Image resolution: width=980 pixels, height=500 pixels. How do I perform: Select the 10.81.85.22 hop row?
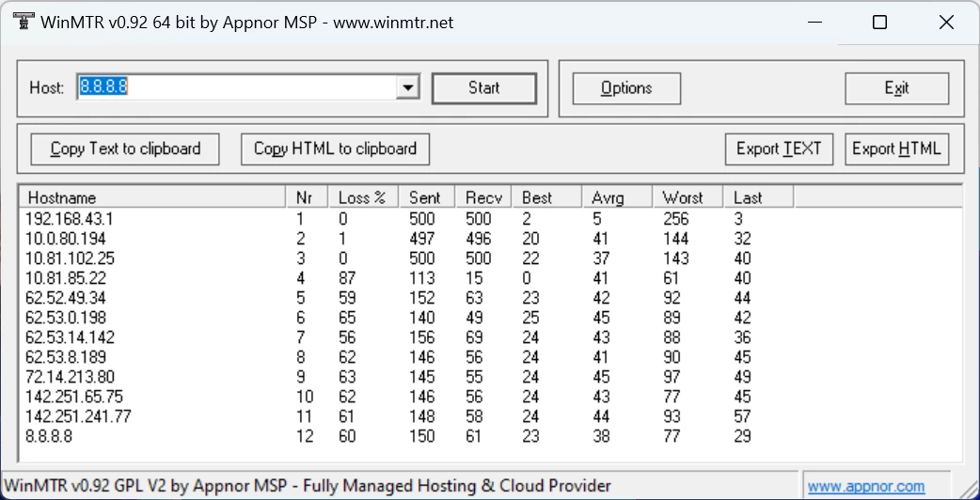coord(491,278)
